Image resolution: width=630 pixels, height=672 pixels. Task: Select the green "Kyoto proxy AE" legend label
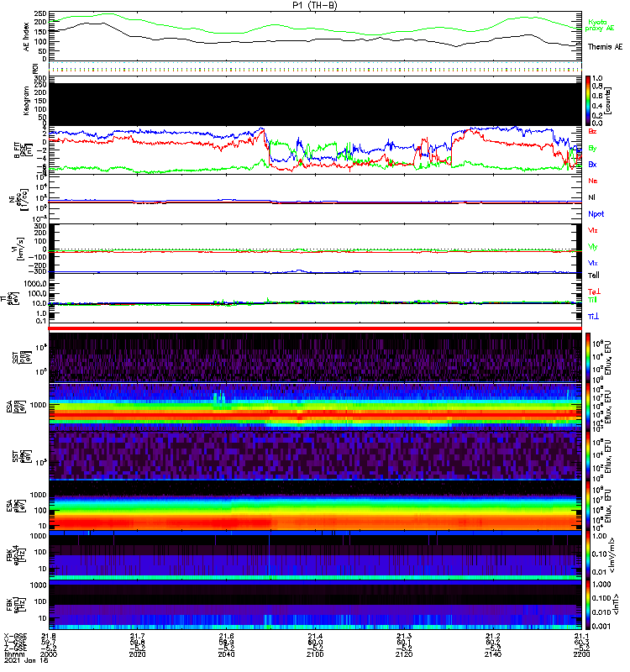click(x=599, y=25)
